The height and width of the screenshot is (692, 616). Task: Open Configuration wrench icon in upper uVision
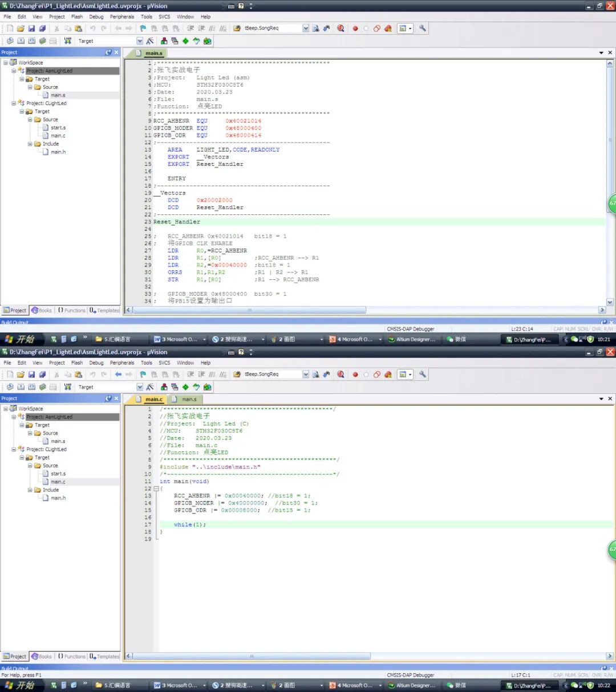point(423,29)
